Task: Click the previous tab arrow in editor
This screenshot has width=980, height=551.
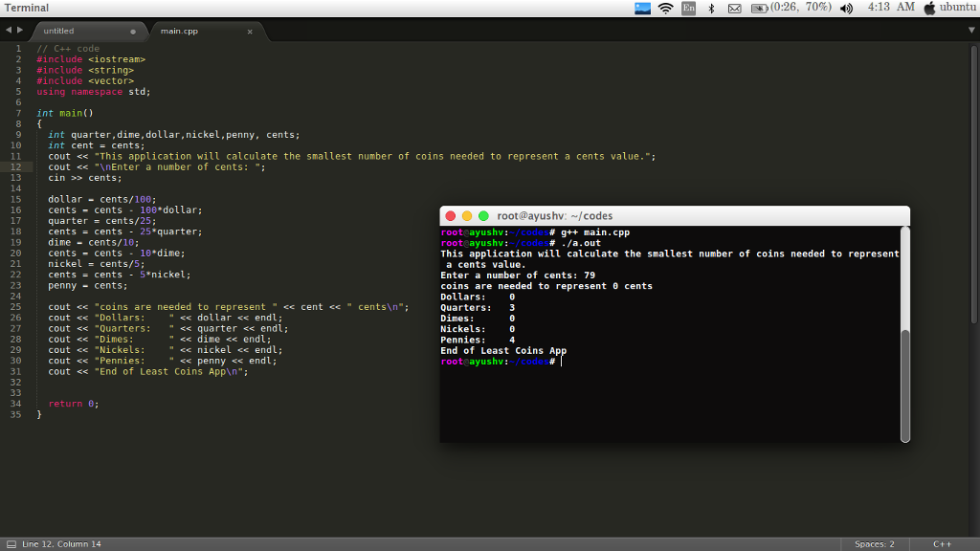Action: 9,30
